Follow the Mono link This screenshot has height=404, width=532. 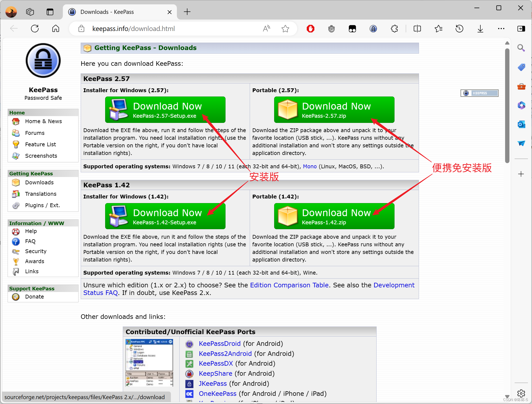310,166
